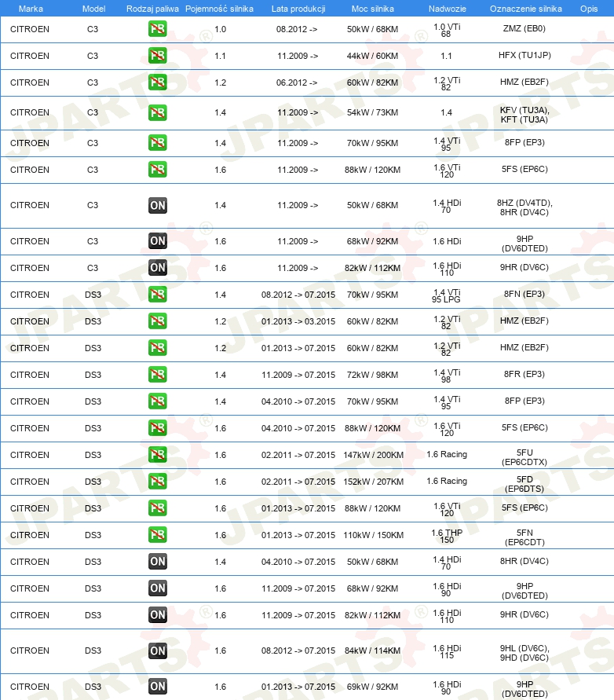
Task: Click the 06.2012 -> production date cell
Action: tap(297, 82)
